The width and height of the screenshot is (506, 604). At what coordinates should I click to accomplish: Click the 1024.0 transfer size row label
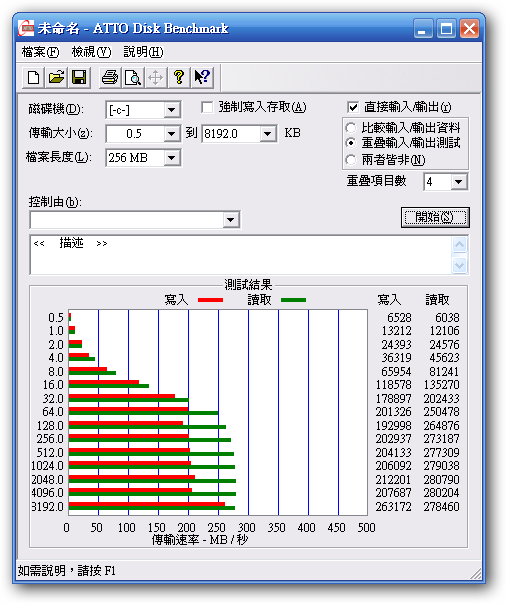(47, 466)
